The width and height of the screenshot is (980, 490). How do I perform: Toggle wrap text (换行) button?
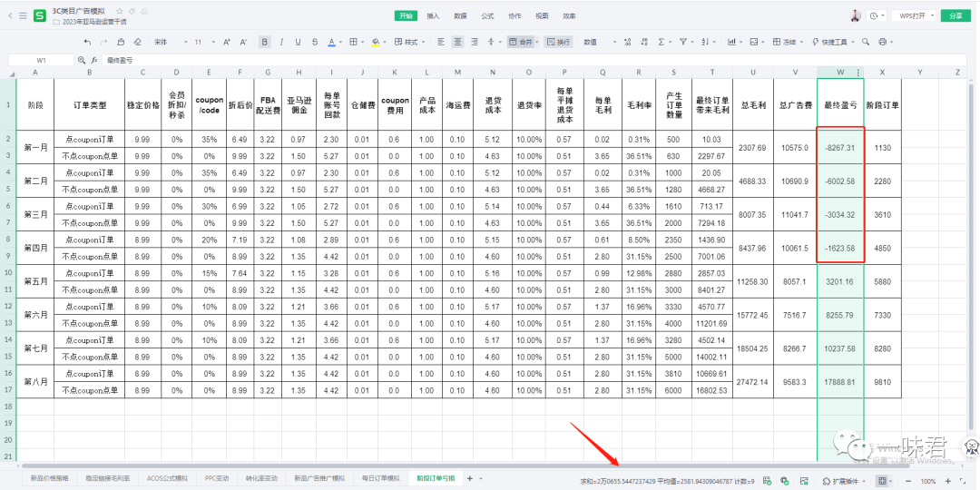(558, 42)
